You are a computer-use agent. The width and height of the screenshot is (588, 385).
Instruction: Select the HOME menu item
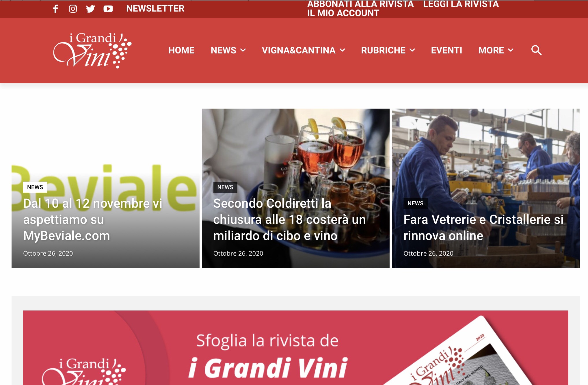pyautogui.click(x=181, y=50)
